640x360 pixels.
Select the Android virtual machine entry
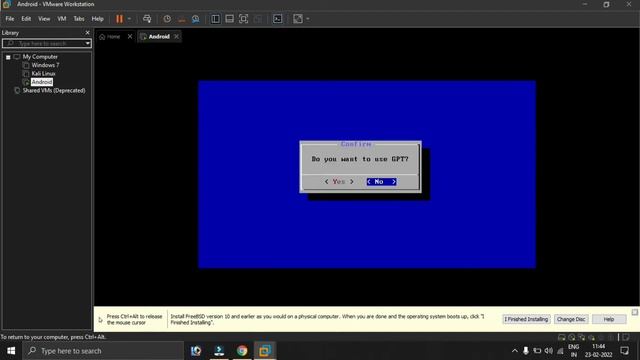tap(42, 82)
